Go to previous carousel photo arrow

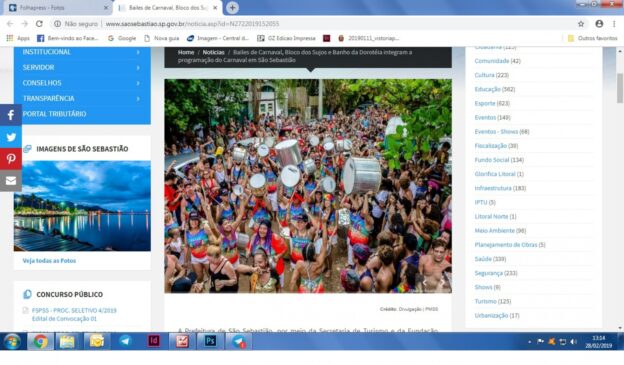[x=424, y=282]
